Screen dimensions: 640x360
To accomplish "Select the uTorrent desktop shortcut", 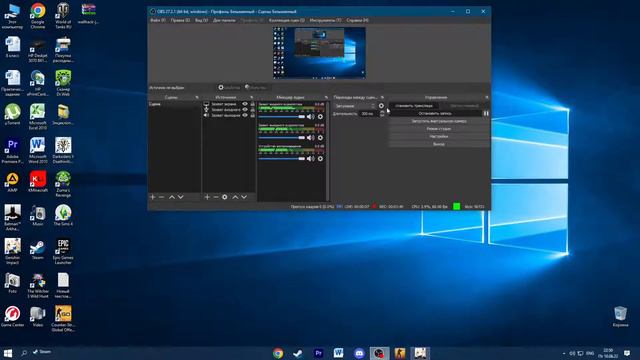I will click(x=13, y=114).
